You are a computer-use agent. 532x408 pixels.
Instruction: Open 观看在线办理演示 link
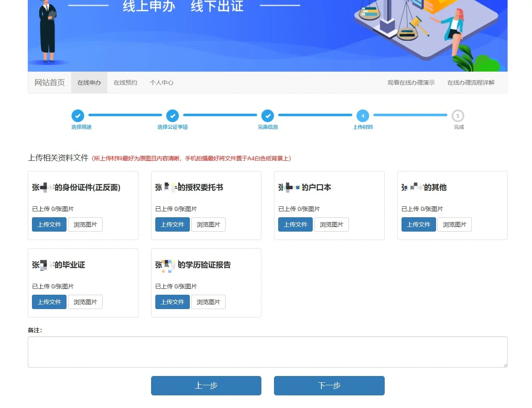tap(411, 83)
